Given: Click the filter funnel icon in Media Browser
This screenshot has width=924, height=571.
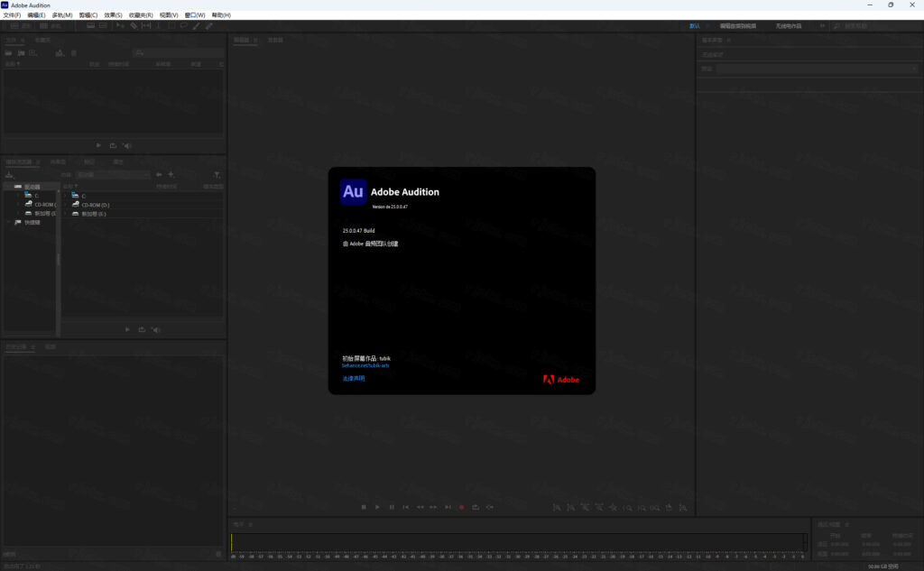Looking at the screenshot, I should [217, 174].
